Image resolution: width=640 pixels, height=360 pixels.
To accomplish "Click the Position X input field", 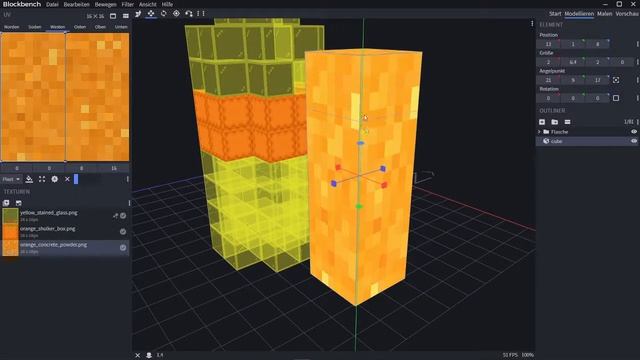I will 548,44.
